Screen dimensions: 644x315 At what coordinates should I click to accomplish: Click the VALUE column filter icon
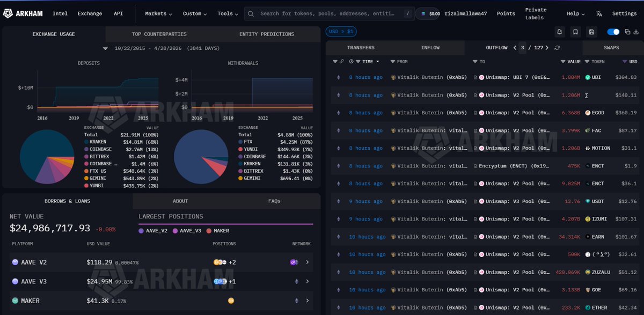563,62
